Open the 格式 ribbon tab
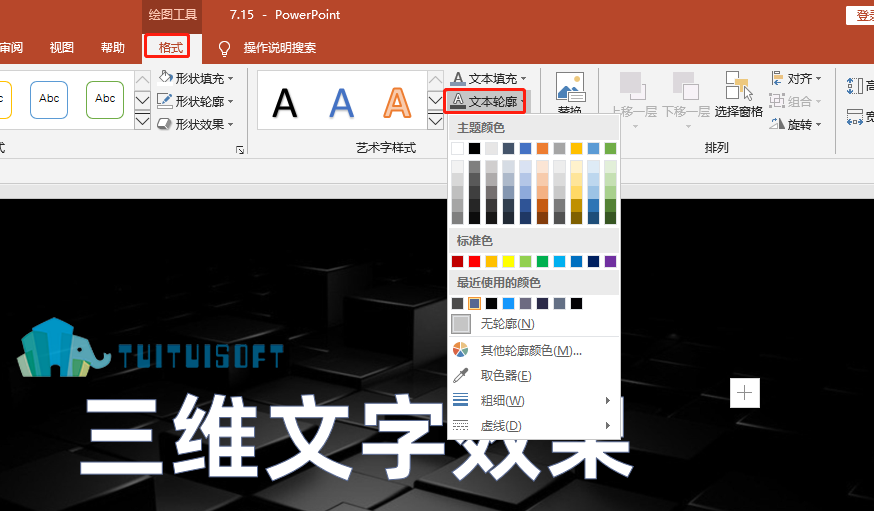The height and width of the screenshot is (511, 874). tap(171, 47)
